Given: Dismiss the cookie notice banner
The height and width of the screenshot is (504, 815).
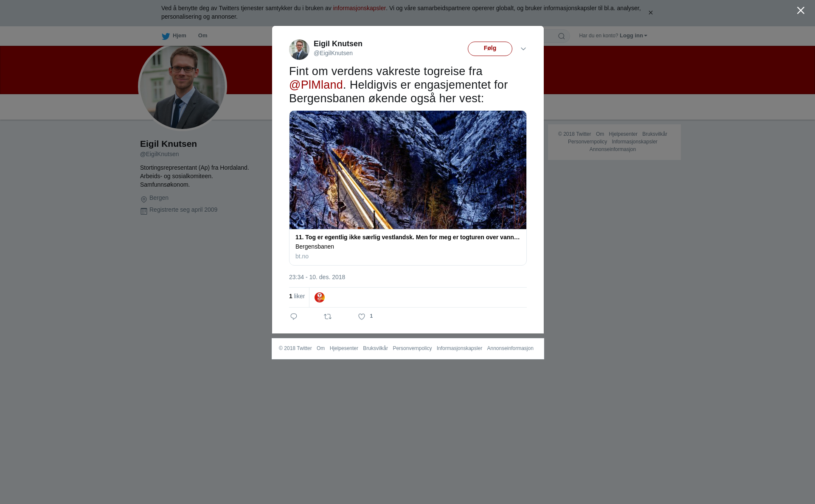Looking at the screenshot, I should 650,13.
